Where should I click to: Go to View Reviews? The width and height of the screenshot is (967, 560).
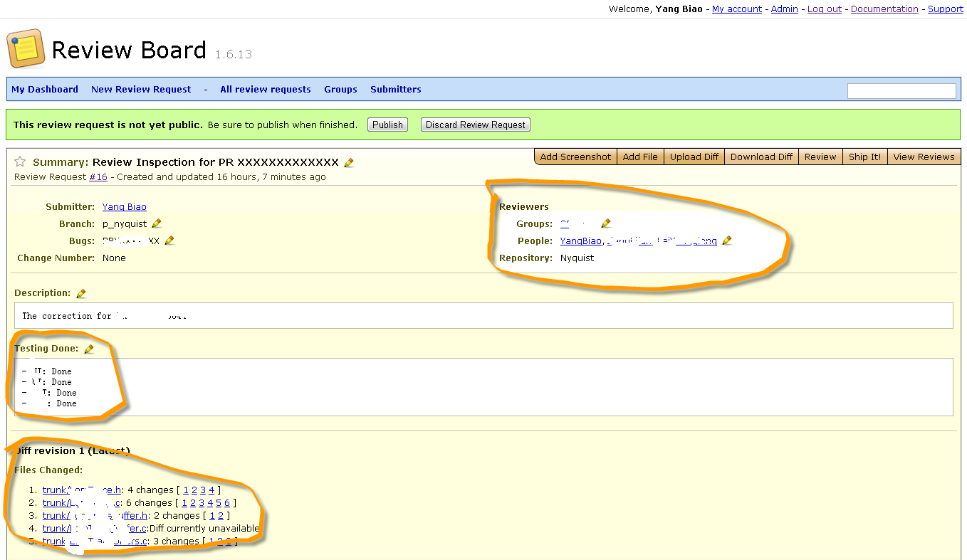(924, 157)
